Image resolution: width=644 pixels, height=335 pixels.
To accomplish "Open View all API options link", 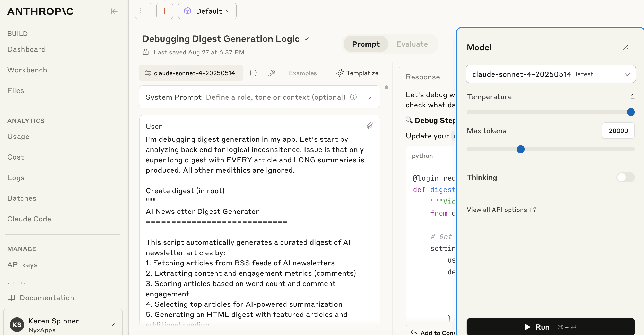I will click(501, 210).
